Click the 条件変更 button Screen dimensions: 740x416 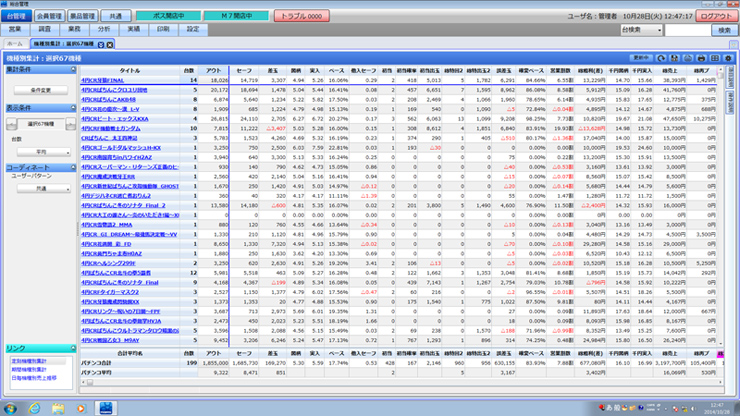coord(41,90)
